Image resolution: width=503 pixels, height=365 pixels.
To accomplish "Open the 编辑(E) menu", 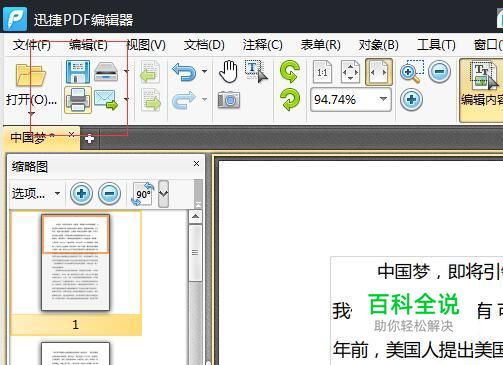I will point(88,45).
